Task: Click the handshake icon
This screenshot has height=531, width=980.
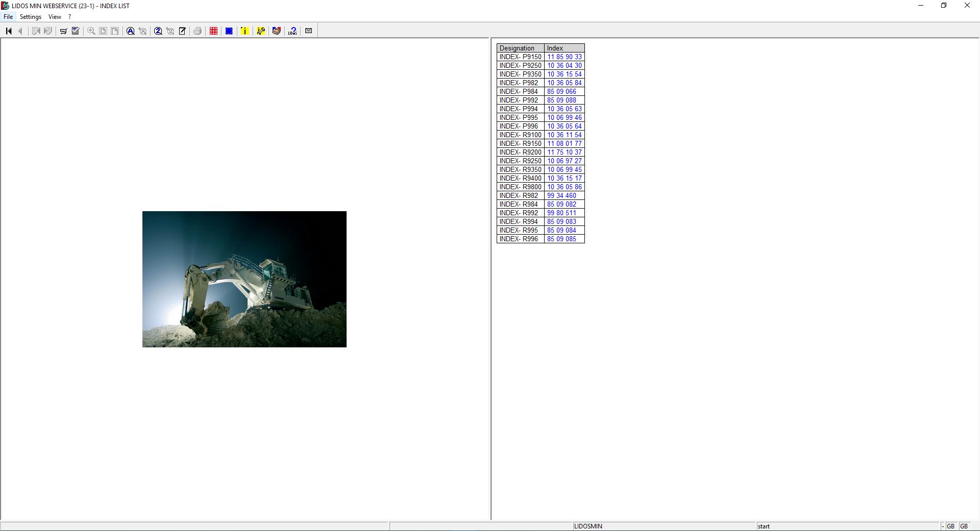Action: tap(277, 31)
